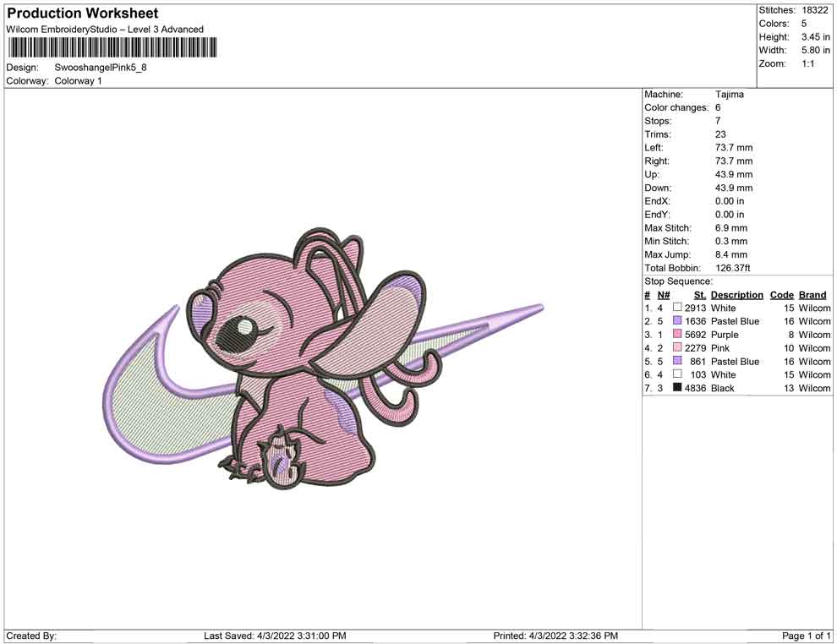Click the Pink color swatch in stop 4
Screen dimensions: 837x644
pyautogui.click(x=677, y=347)
